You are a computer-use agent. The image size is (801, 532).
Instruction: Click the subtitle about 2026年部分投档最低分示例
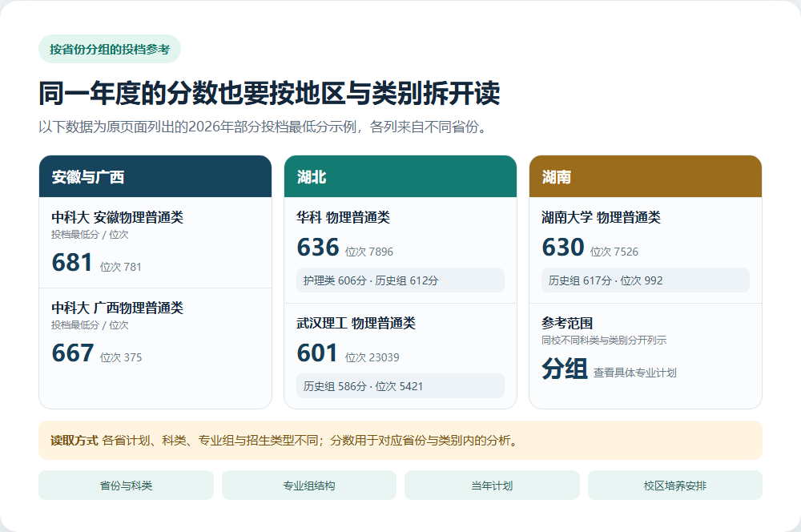(x=264, y=127)
